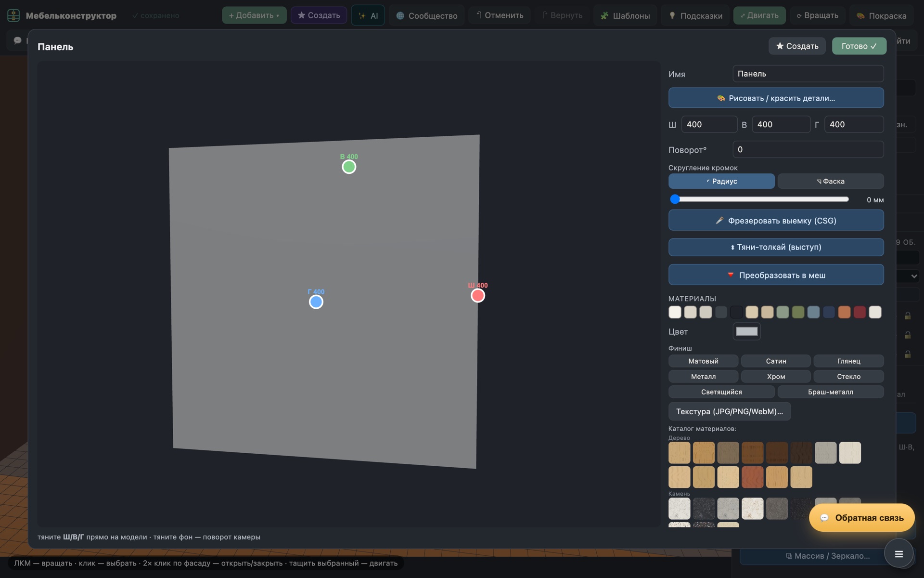Pick the dark red material swatch
The image size is (924, 578).
[x=860, y=312]
